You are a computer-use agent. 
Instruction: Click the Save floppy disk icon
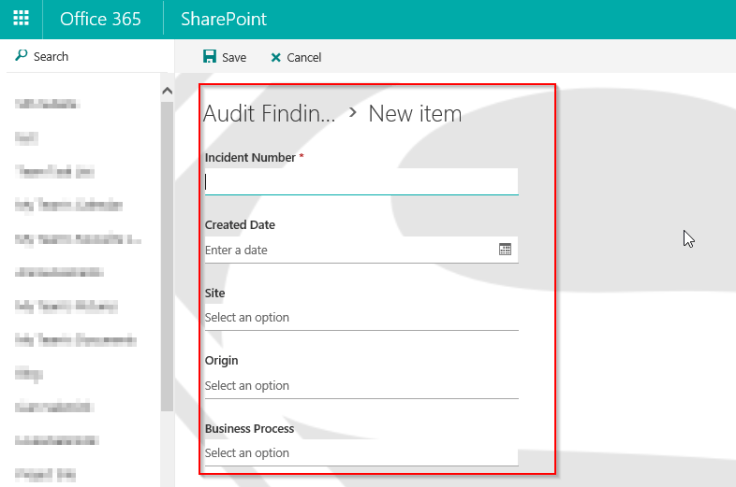pos(209,57)
